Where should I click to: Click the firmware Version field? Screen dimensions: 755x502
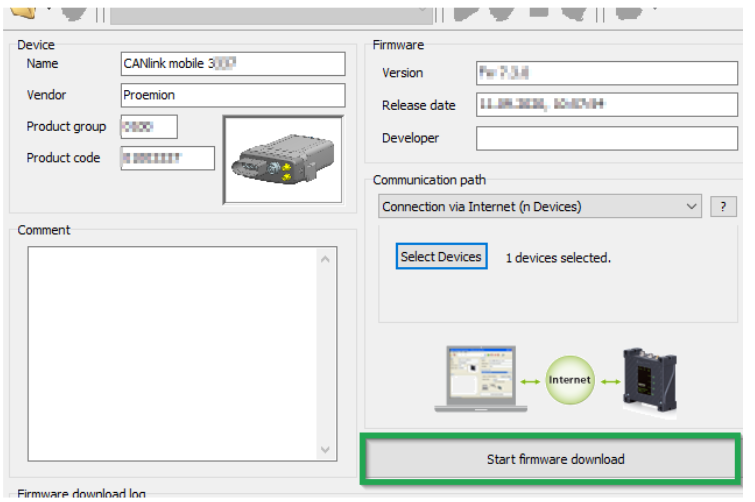(x=606, y=73)
